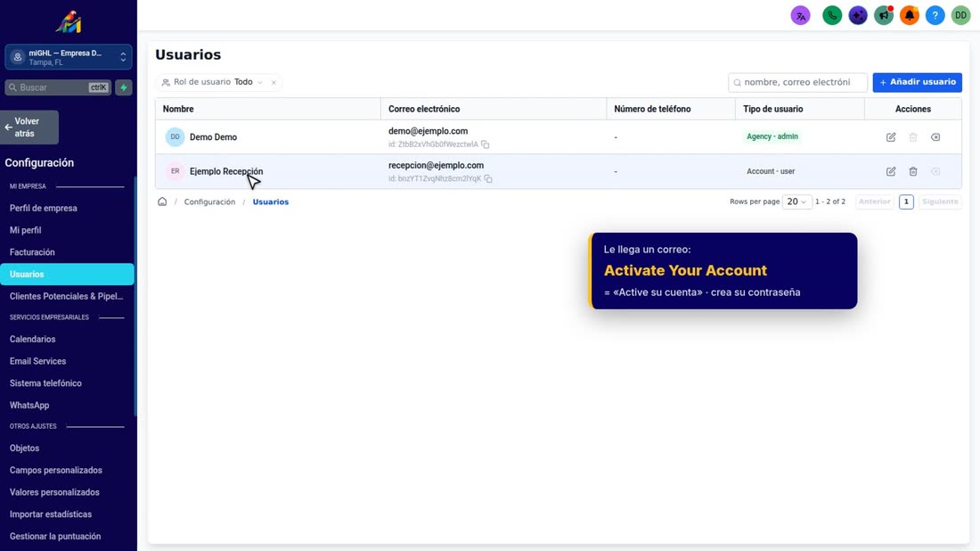
Task: Focus the Buscar sidebar search field
Action: 58,87
